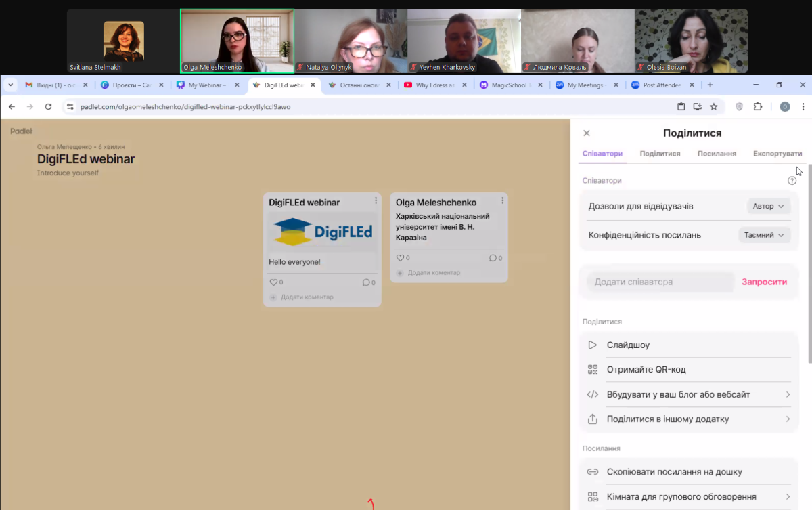Close the Поділитися share panel
The height and width of the screenshot is (510, 812).
[x=587, y=133]
